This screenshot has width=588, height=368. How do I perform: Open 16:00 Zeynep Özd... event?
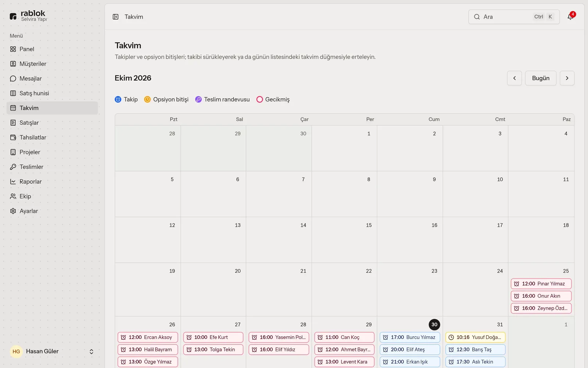[541, 308]
